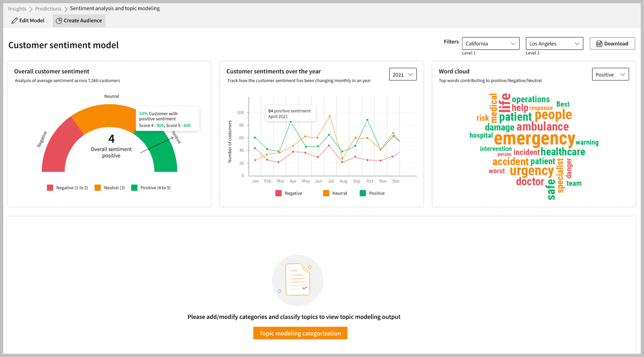
Task: Click the October positive peak data point
Action: click(367, 120)
